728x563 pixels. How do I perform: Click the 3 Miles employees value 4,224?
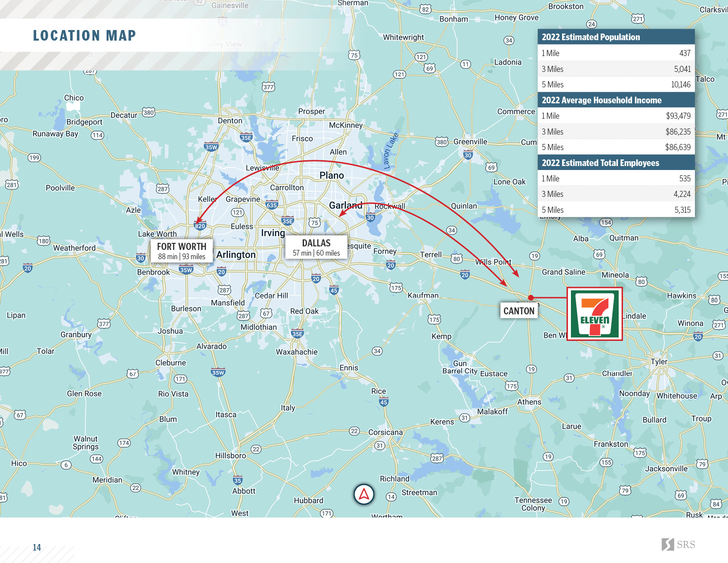point(682,194)
